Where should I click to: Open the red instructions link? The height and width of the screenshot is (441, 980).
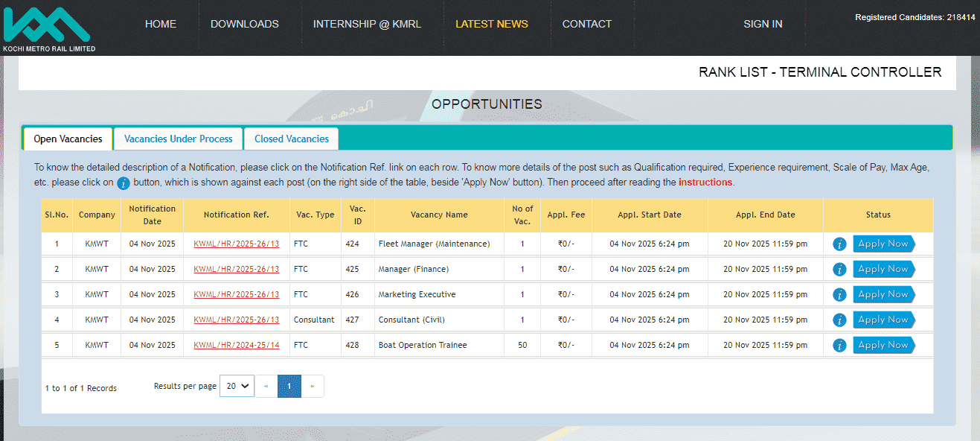pyautogui.click(x=705, y=183)
